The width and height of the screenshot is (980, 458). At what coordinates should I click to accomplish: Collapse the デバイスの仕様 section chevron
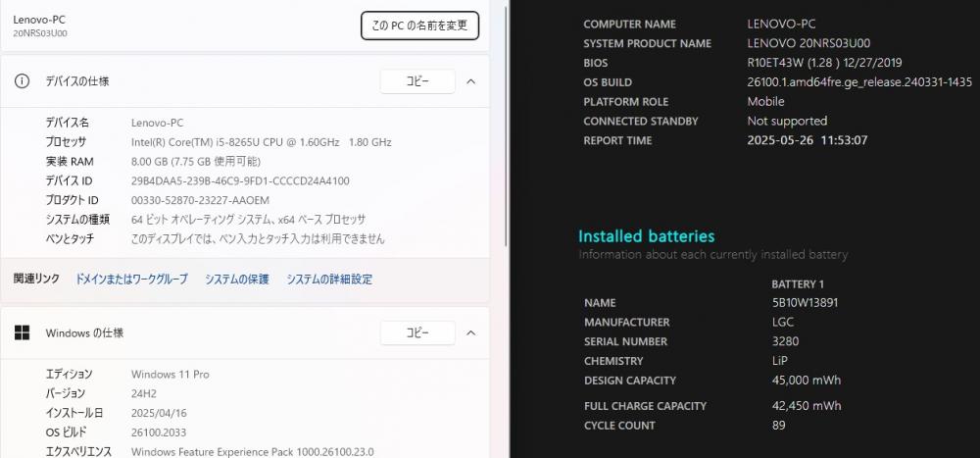(471, 81)
